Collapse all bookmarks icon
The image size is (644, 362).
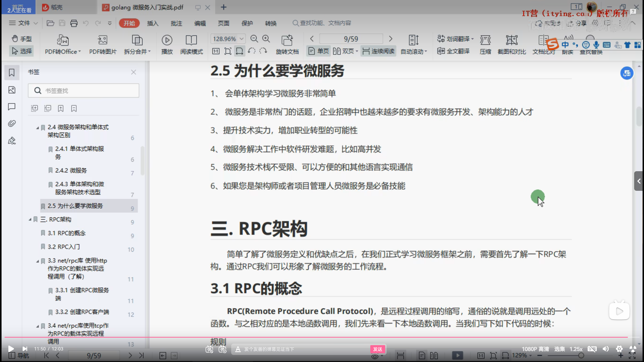tap(48, 108)
